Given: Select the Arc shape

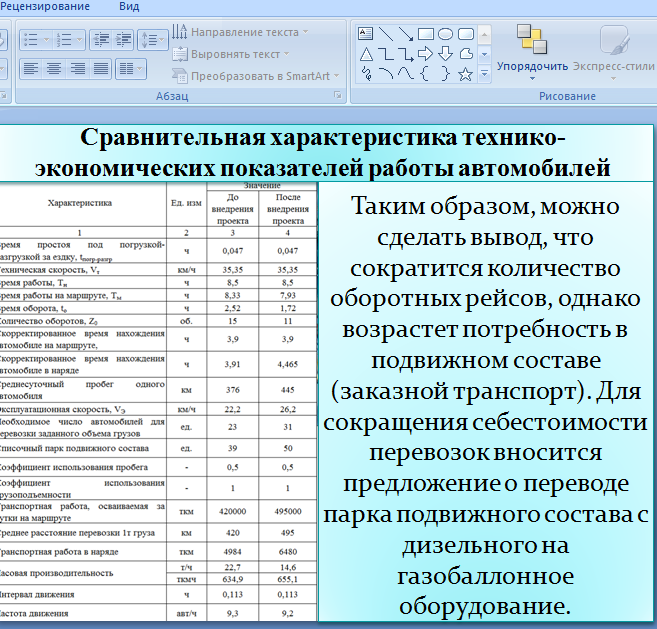Looking at the screenshot, I should [x=386, y=74].
